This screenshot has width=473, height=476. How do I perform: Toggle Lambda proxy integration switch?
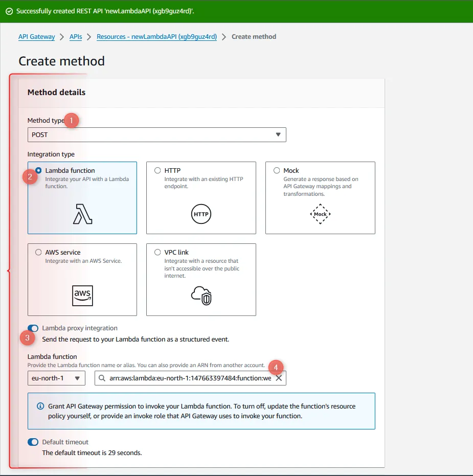pos(33,328)
